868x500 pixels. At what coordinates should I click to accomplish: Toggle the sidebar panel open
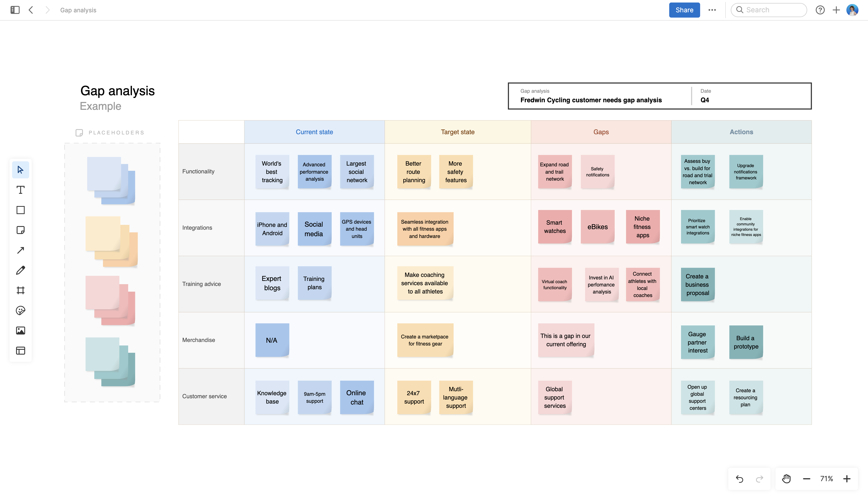coord(14,10)
